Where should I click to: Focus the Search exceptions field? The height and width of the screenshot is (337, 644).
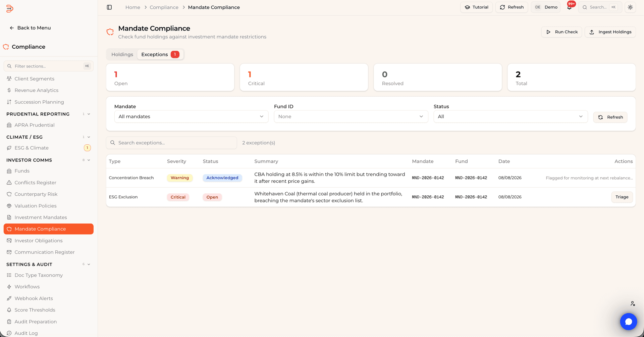[171, 143]
